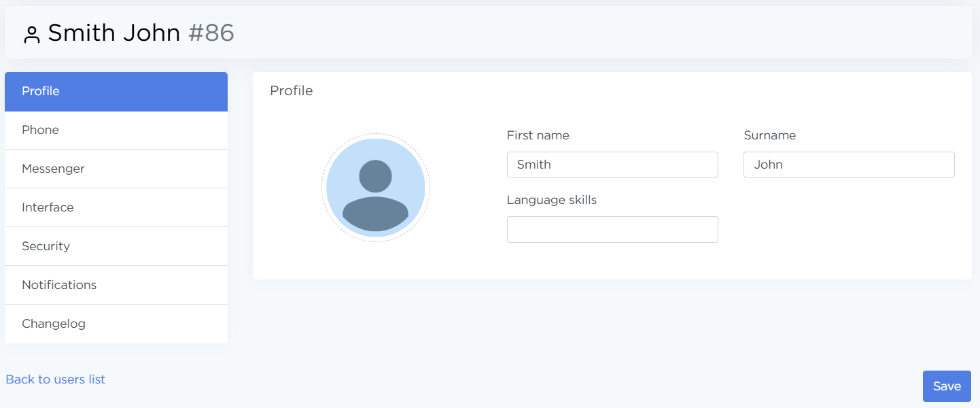Focus the Surname text field
The image size is (980, 408).
(x=848, y=165)
